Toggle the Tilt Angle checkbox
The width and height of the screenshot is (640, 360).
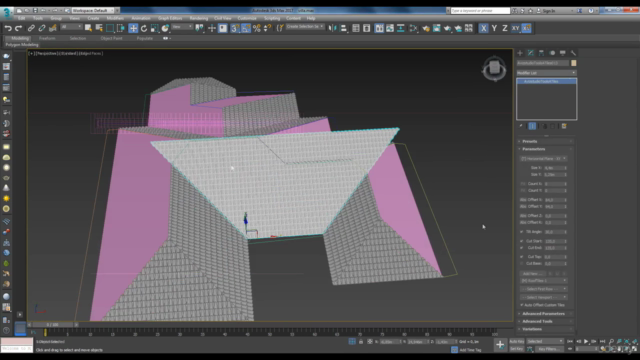point(522,231)
